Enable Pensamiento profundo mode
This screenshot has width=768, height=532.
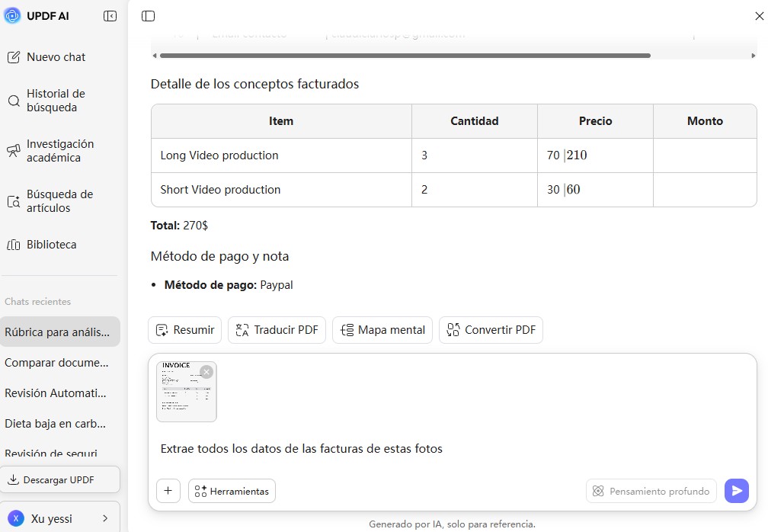651,491
